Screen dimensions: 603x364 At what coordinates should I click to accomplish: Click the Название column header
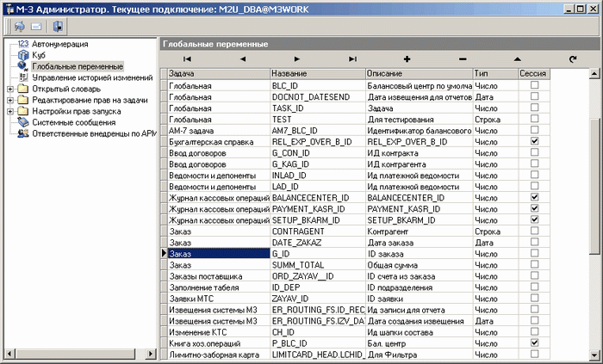(x=317, y=73)
